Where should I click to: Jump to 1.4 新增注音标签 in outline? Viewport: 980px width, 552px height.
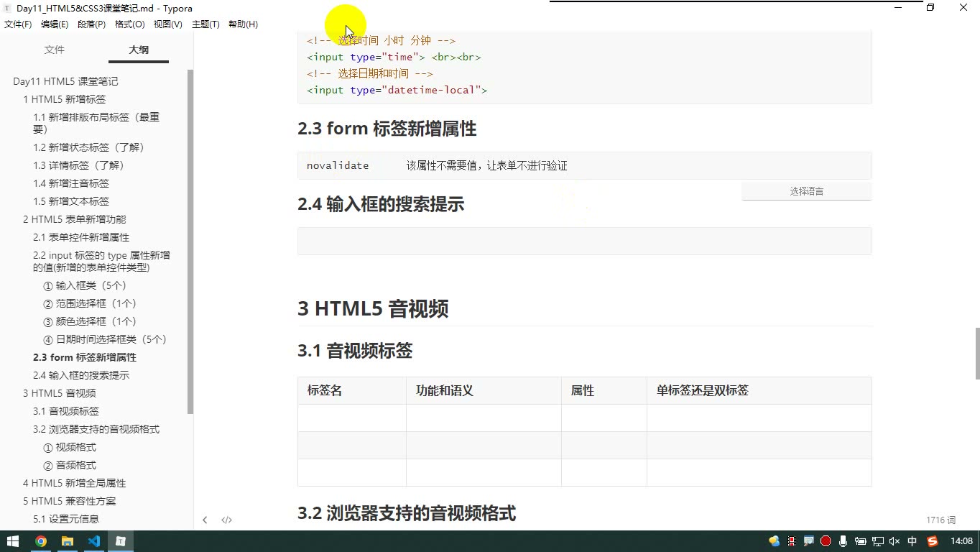coord(71,183)
